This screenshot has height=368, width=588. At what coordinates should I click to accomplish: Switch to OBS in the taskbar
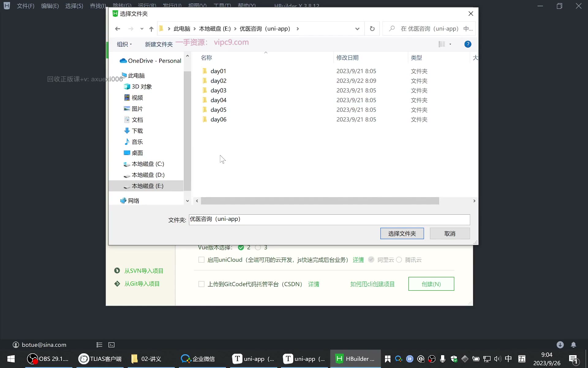pos(48,359)
